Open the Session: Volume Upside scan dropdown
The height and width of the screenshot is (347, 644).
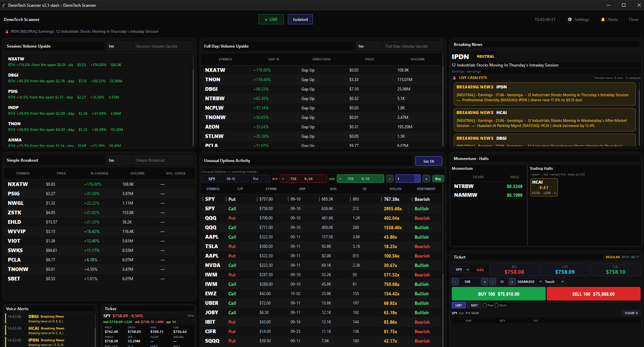click(x=163, y=46)
